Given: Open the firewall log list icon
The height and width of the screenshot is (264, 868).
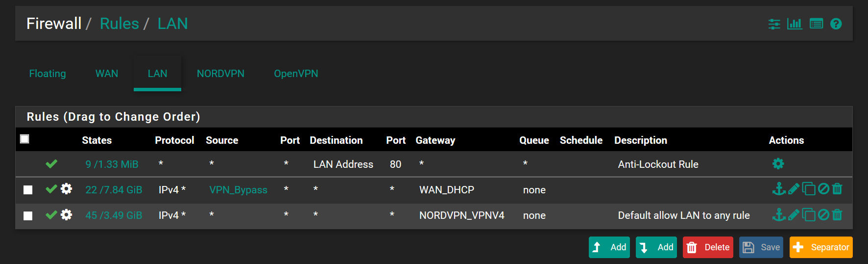Looking at the screenshot, I should [x=816, y=24].
